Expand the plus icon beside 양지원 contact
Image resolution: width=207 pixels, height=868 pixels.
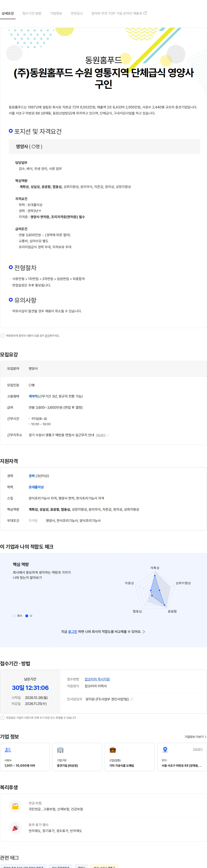pyautogui.click(x=132, y=699)
